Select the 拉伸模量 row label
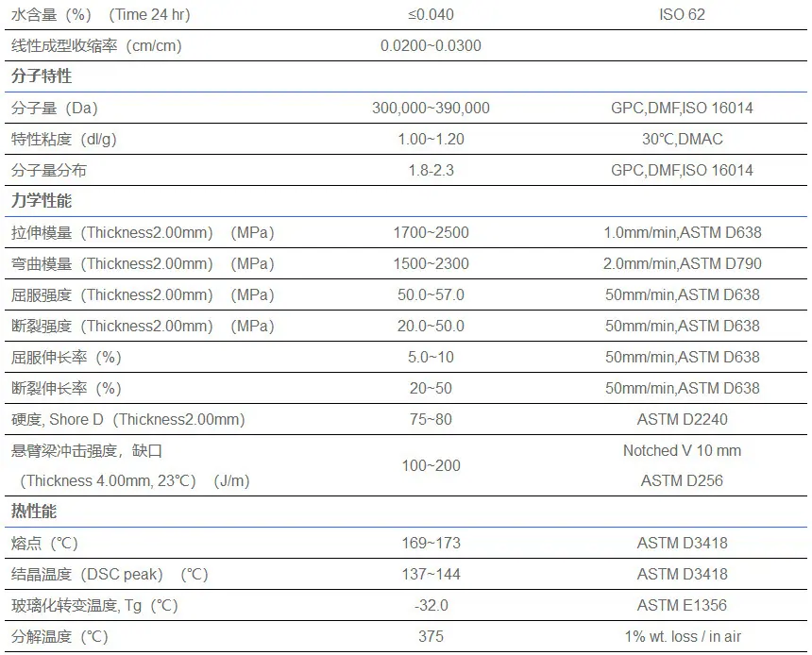 (143, 233)
